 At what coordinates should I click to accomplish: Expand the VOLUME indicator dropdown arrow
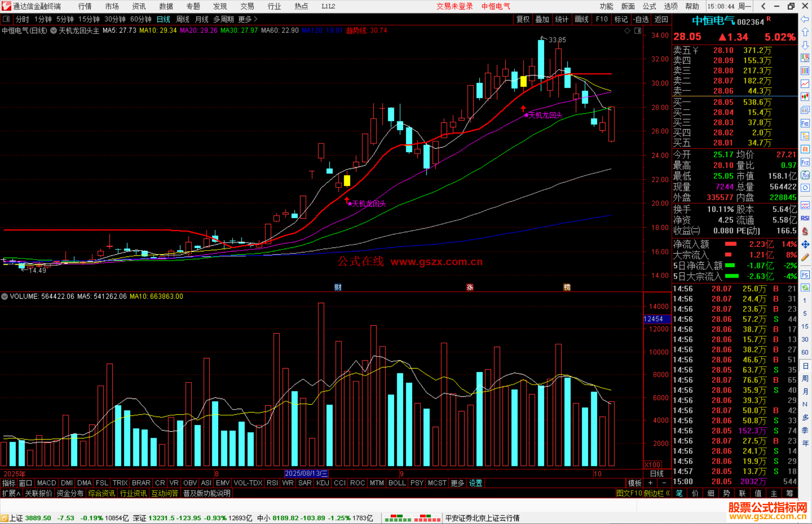5,296
